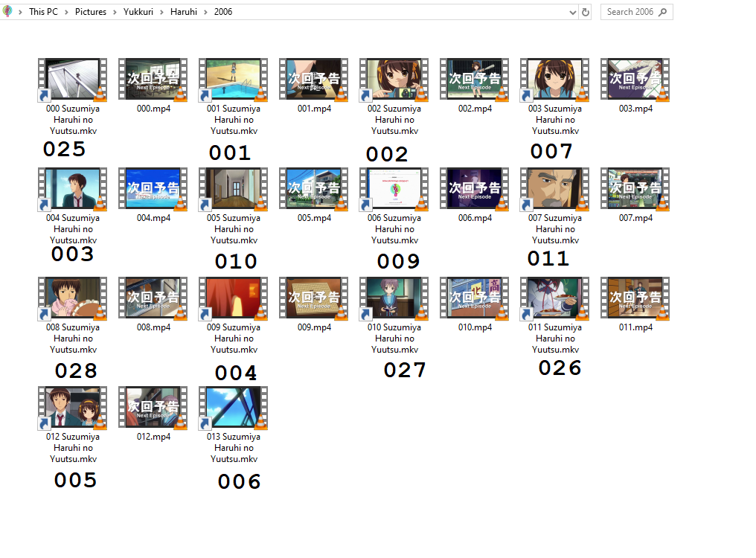Click the 012.mp4 file name label
The height and width of the screenshot is (558, 756).
[153, 437]
